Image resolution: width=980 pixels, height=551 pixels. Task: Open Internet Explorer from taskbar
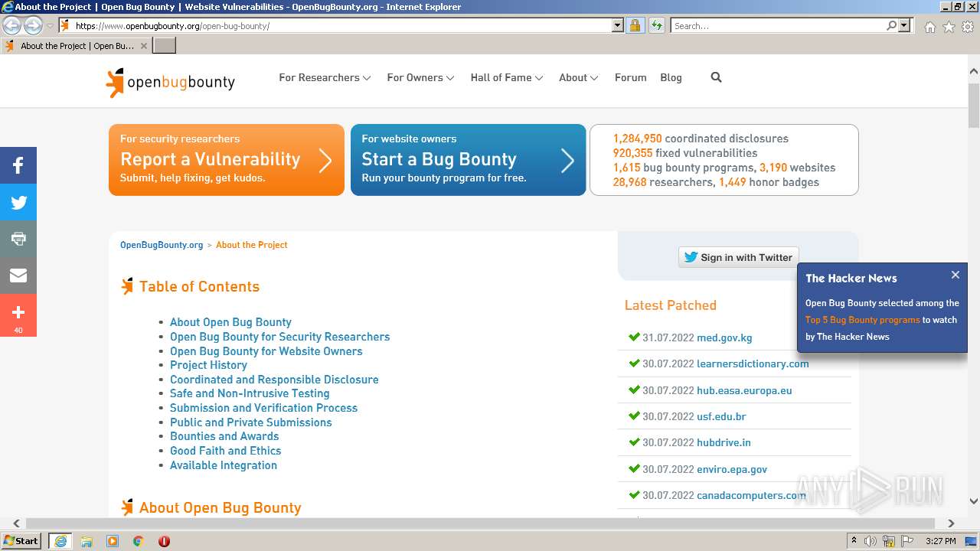[60, 541]
